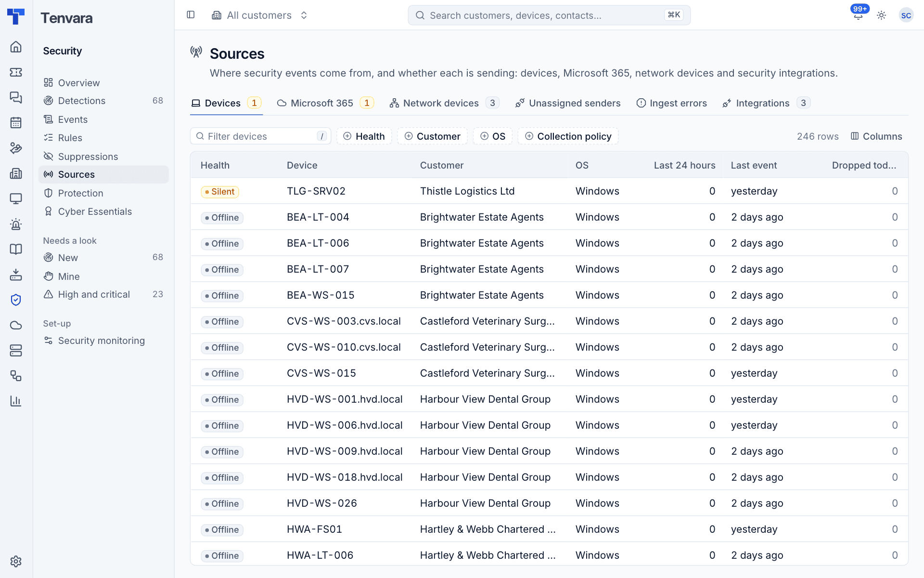This screenshot has width=924, height=578.
Task: Collapse the sidebar panel toggle icon
Action: tap(191, 15)
